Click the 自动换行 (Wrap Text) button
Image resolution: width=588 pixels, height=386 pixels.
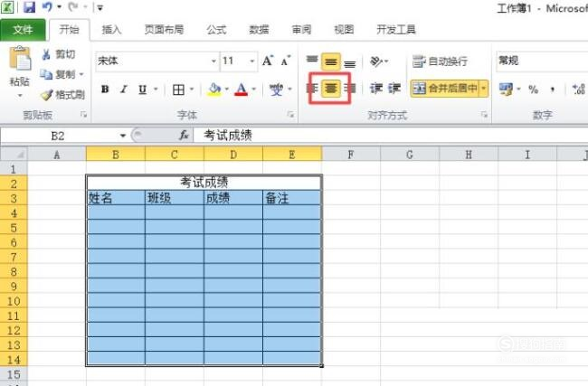(x=441, y=61)
